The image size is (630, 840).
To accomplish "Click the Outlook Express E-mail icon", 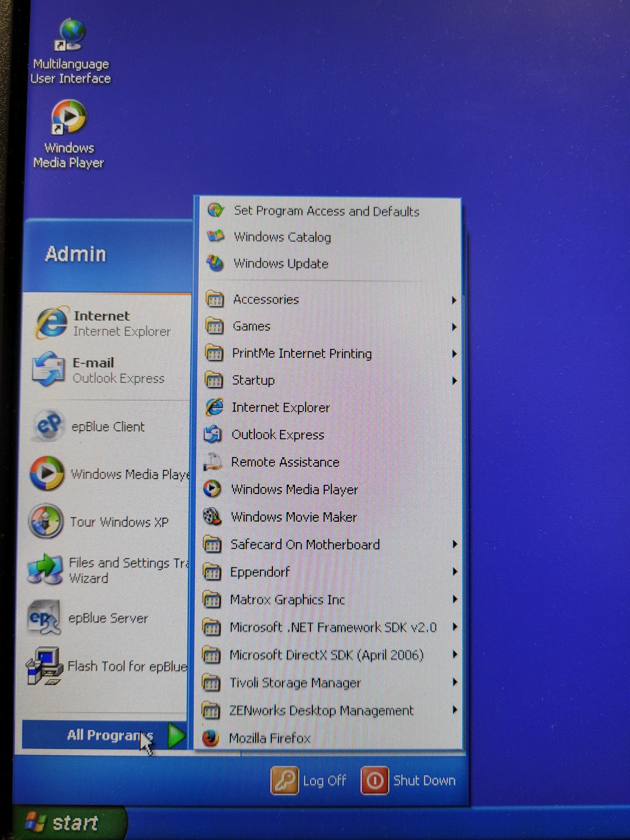I will click(49, 369).
